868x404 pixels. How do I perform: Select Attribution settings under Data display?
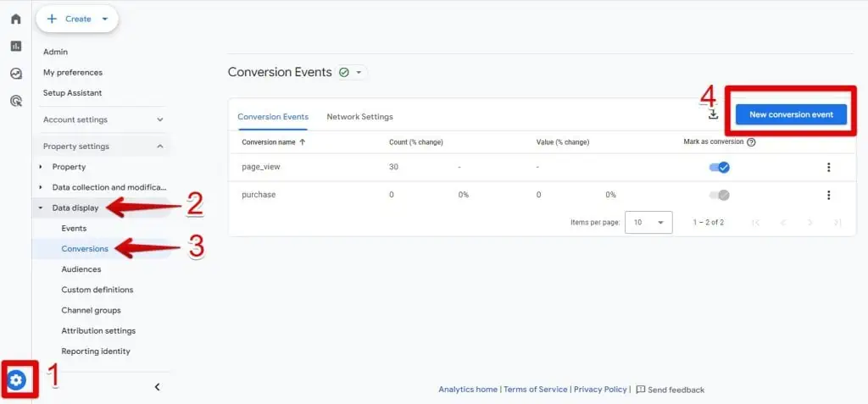tap(98, 330)
